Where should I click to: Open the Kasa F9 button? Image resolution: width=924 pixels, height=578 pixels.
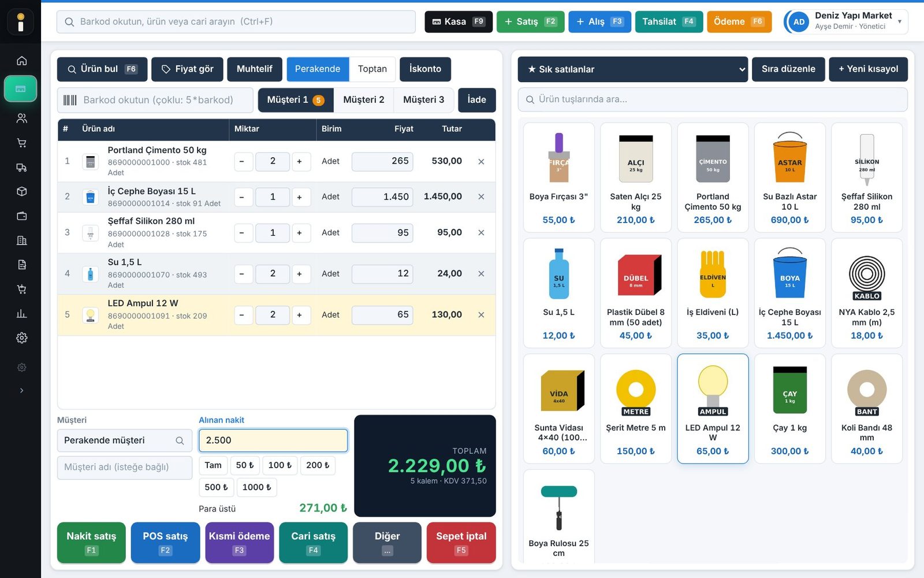tap(459, 21)
